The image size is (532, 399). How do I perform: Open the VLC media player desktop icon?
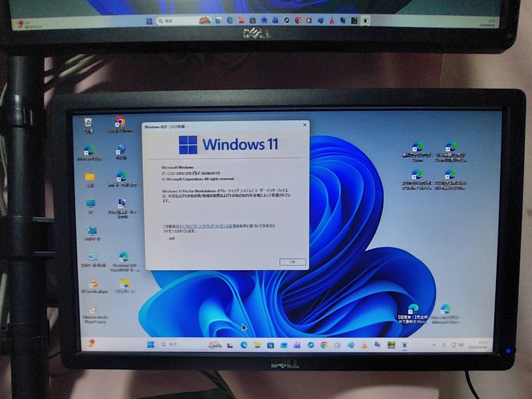click(94, 286)
